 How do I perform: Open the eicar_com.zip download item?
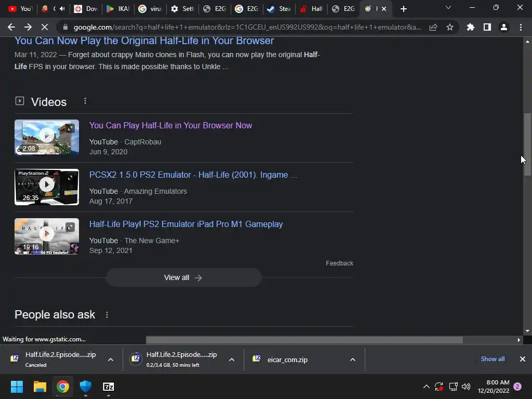coord(280,360)
